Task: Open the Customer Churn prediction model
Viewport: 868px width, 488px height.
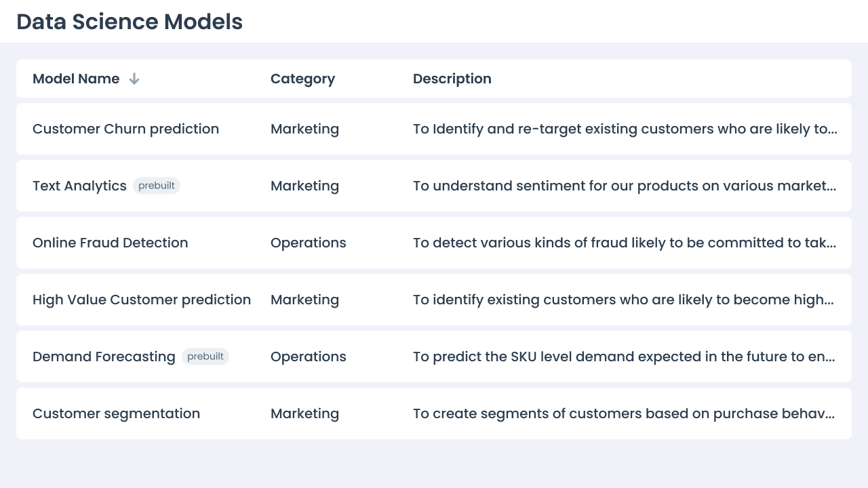Action: point(125,129)
